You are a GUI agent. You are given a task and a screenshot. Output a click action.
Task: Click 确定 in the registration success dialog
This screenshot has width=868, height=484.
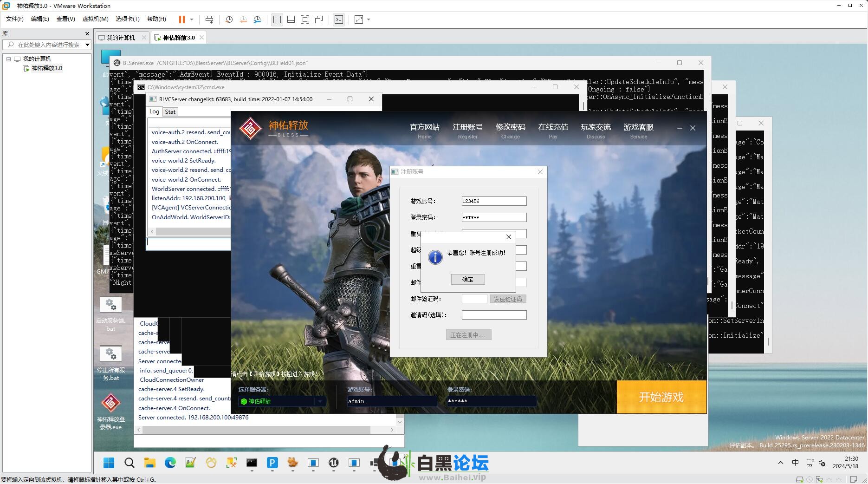click(x=467, y=279)
